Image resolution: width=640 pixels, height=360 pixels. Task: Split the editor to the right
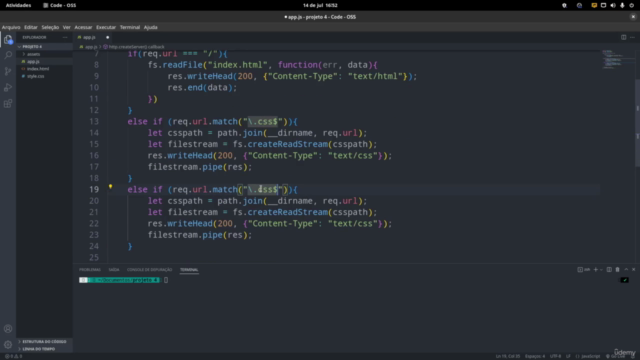tap(623, 37)
